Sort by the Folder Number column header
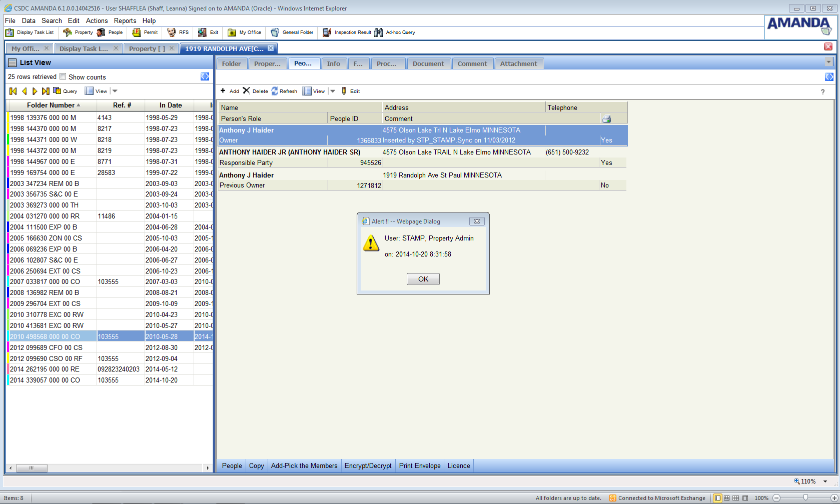 tap(51, 105)
